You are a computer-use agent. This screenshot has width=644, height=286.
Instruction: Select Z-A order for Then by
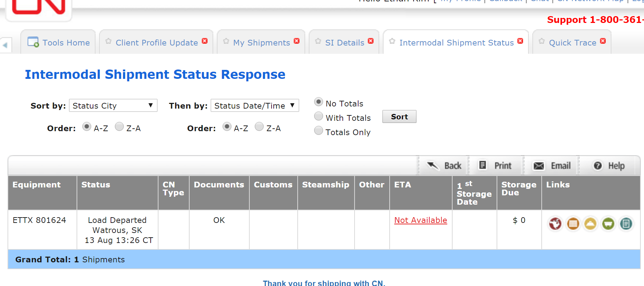[x=259, y=127]
